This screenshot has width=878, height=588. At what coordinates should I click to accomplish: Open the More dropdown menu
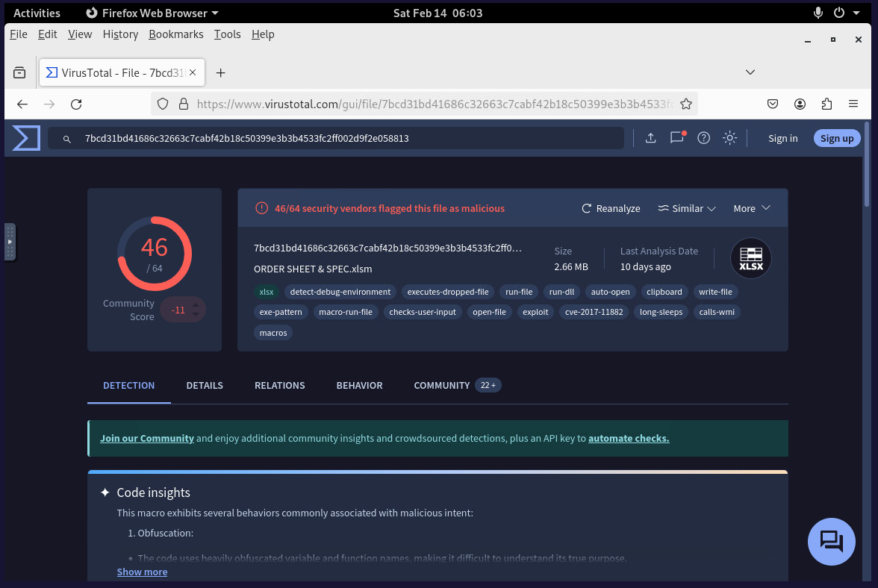751,208
